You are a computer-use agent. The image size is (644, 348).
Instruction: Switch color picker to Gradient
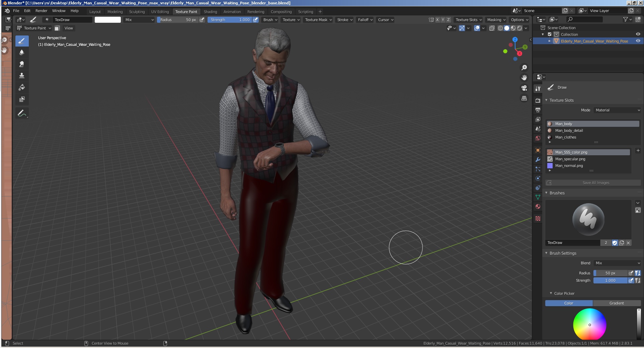[617, 303]
